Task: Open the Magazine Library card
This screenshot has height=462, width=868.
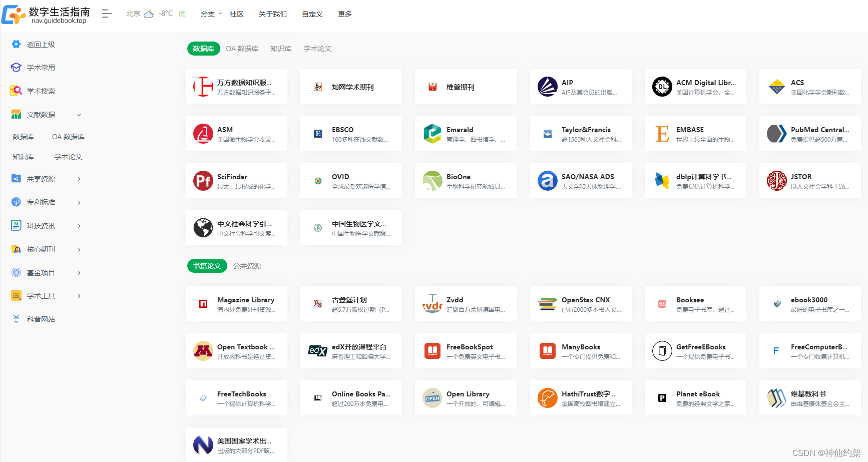Action: coord(236,304)
